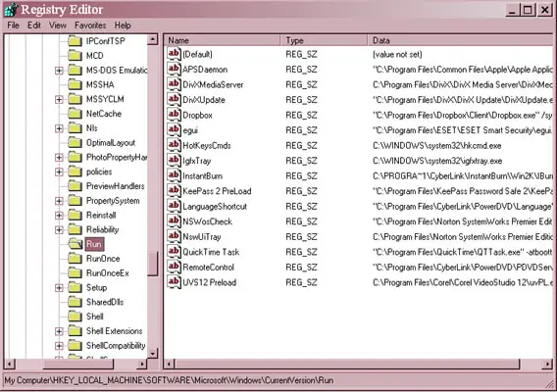Select the UVS12 Preload value name
Viewport: 557px width, 392px height.
pyautogui.click(x=209, y=282)
